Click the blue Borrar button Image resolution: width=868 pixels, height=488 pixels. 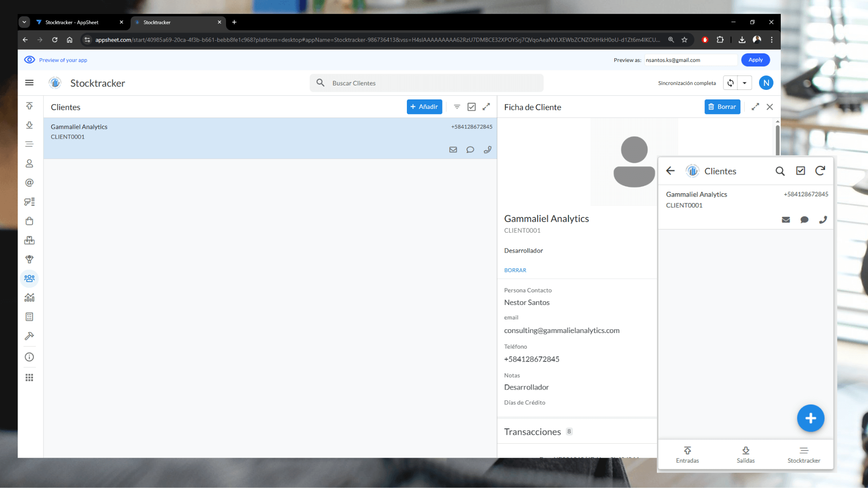(x=722, y=107)
